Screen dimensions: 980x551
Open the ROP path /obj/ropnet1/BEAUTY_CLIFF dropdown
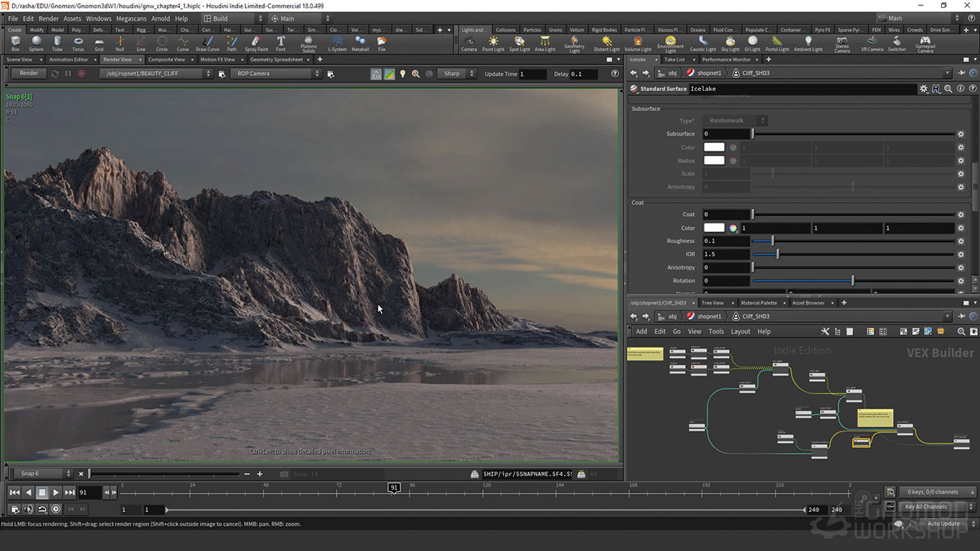click(x=155, y=73)
